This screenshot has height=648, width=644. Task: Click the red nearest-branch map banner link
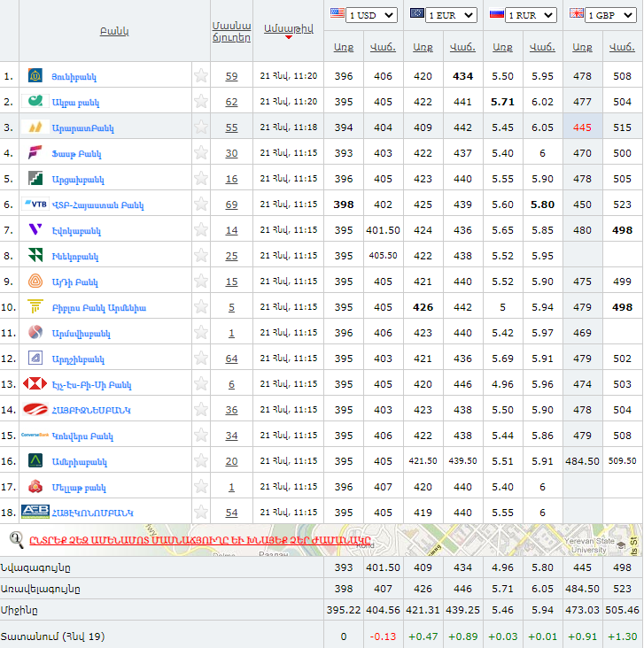(200, 540)
